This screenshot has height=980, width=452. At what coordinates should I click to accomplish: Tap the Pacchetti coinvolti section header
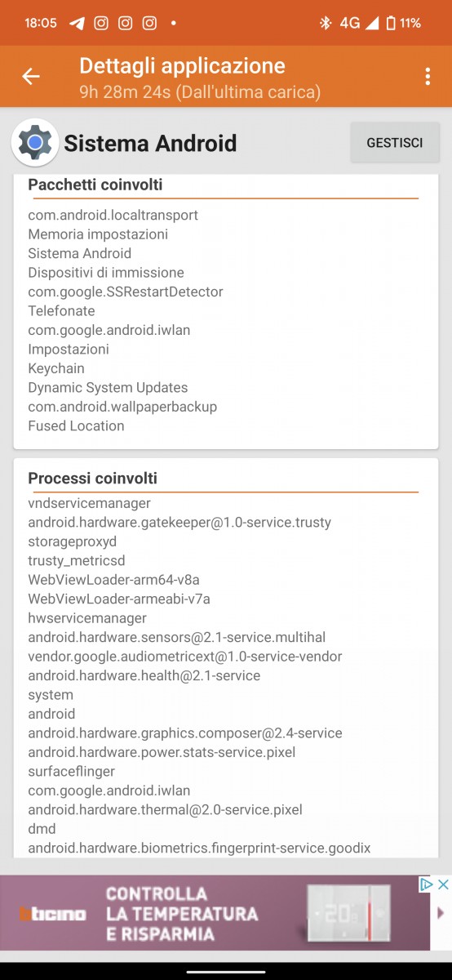(95, 185)
